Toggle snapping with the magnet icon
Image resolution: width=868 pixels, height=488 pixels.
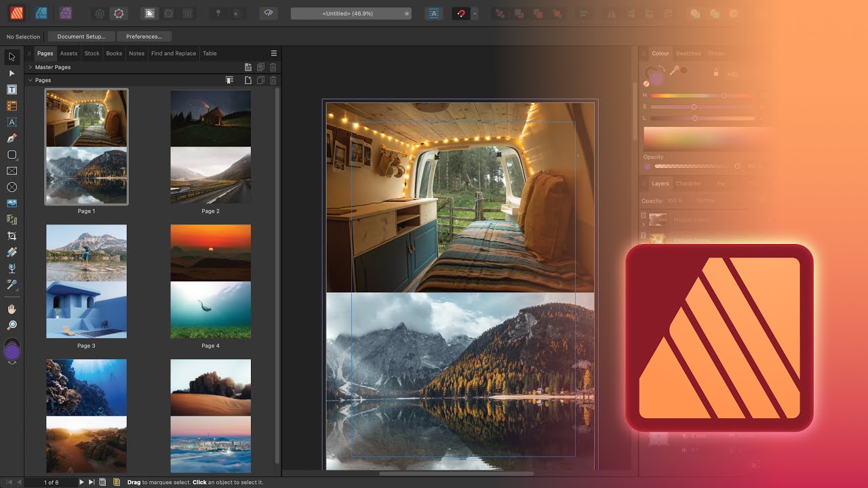[x=460, y=13]
